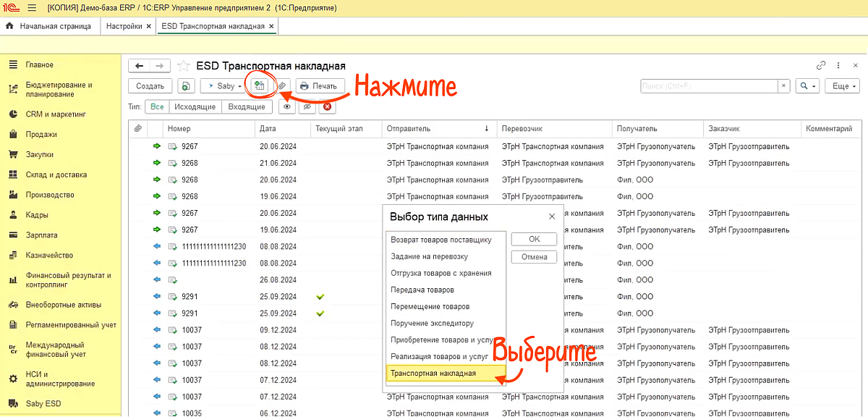This screenshot has width=868, height=417.
Task: Click the copy document icon next to Создать
Action: [x=186, y=86]
